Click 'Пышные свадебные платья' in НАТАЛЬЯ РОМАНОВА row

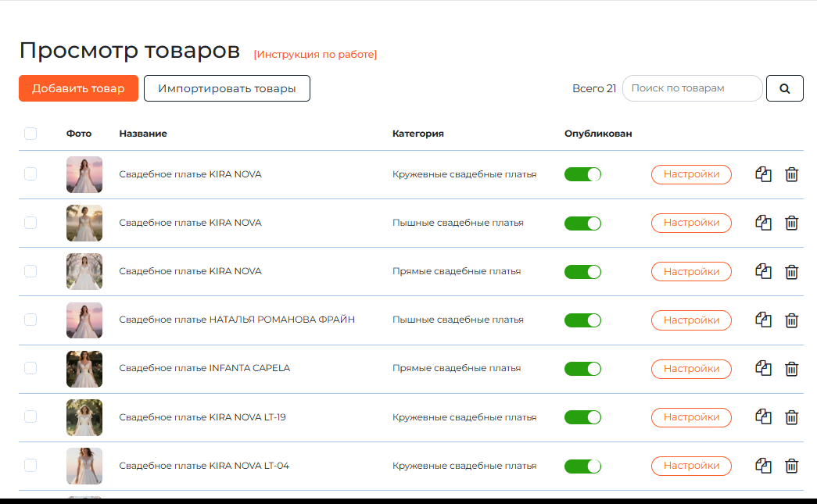point(458,320)
